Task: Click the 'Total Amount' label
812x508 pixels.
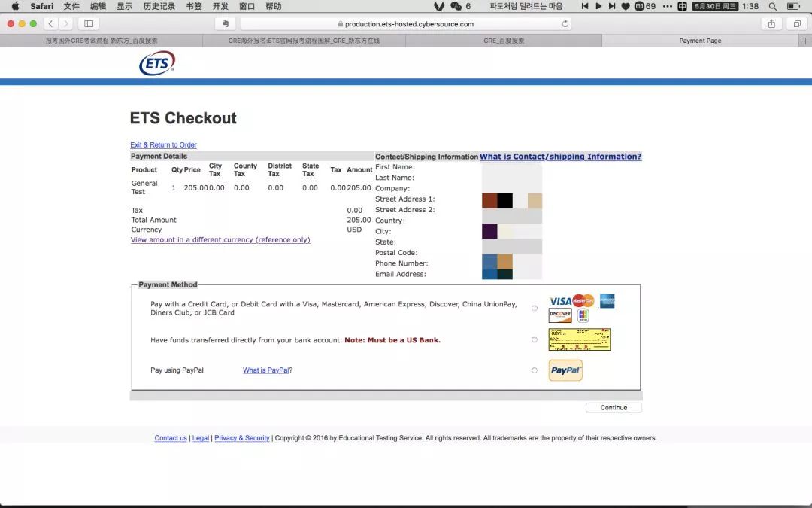Action: point(154,221)
